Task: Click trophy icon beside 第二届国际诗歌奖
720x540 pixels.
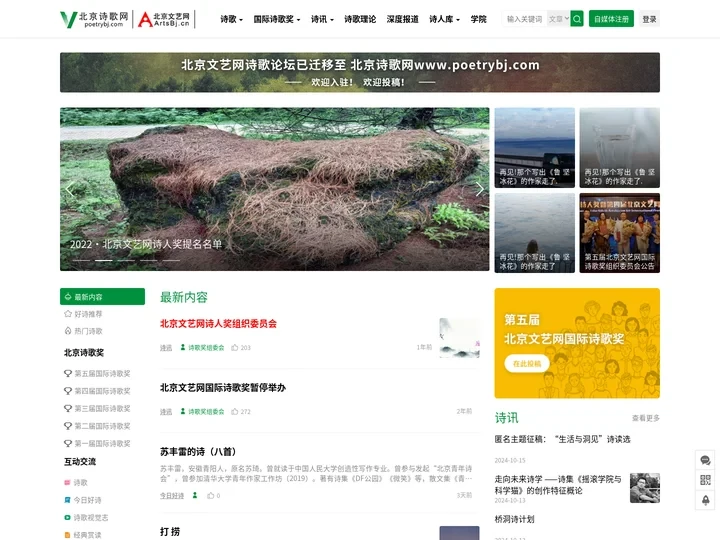Action: [68, 426]
